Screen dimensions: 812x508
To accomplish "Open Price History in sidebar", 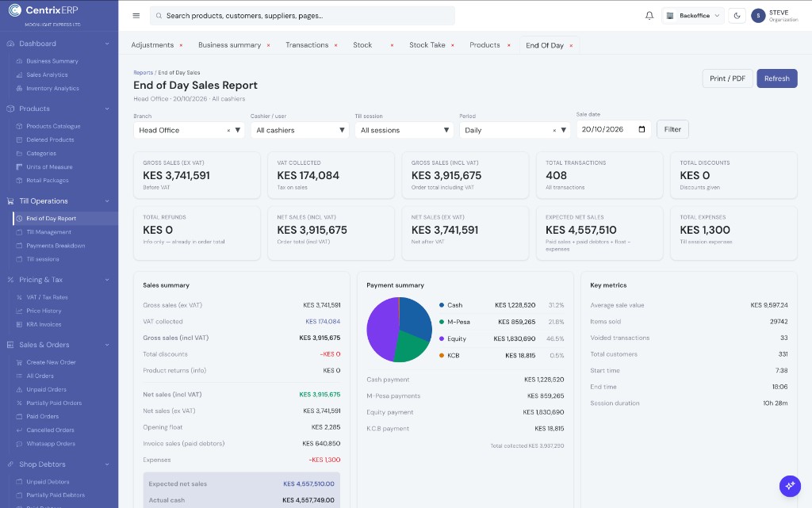I will point(44,311).
